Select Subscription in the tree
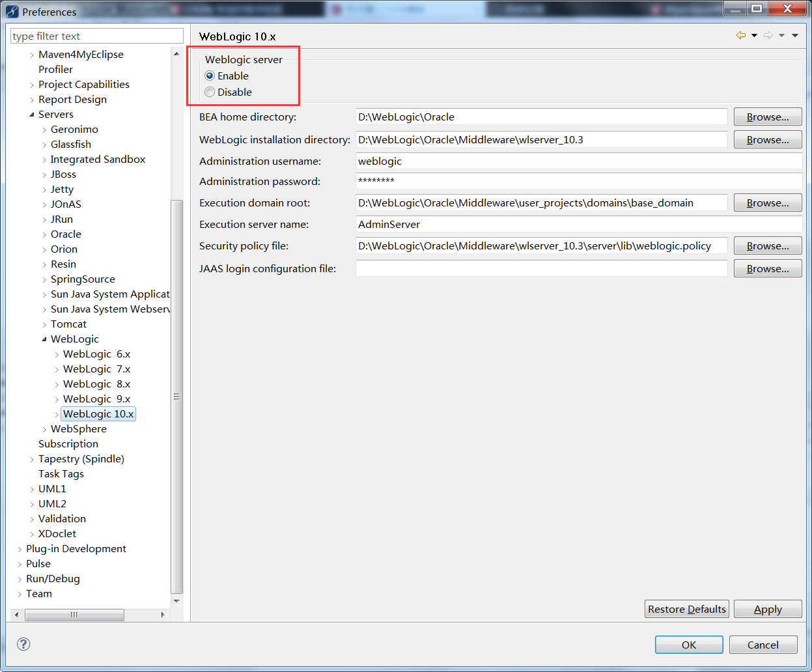 tap(68, 444)
